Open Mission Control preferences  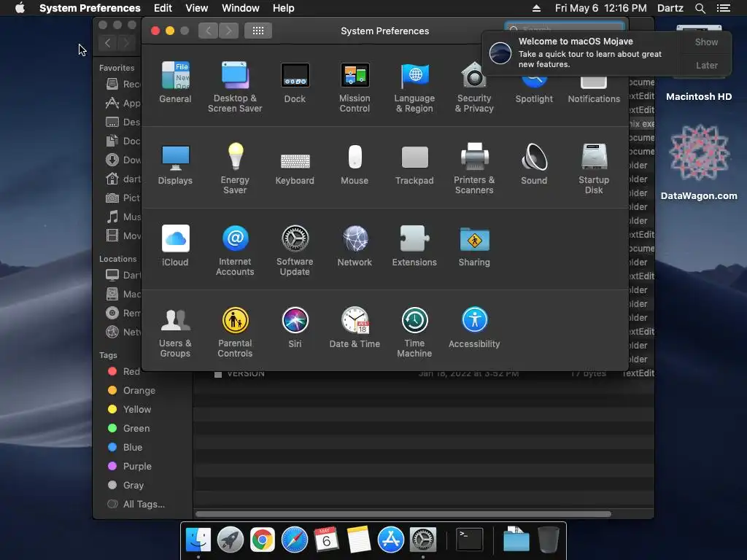(x=355, y=87)
